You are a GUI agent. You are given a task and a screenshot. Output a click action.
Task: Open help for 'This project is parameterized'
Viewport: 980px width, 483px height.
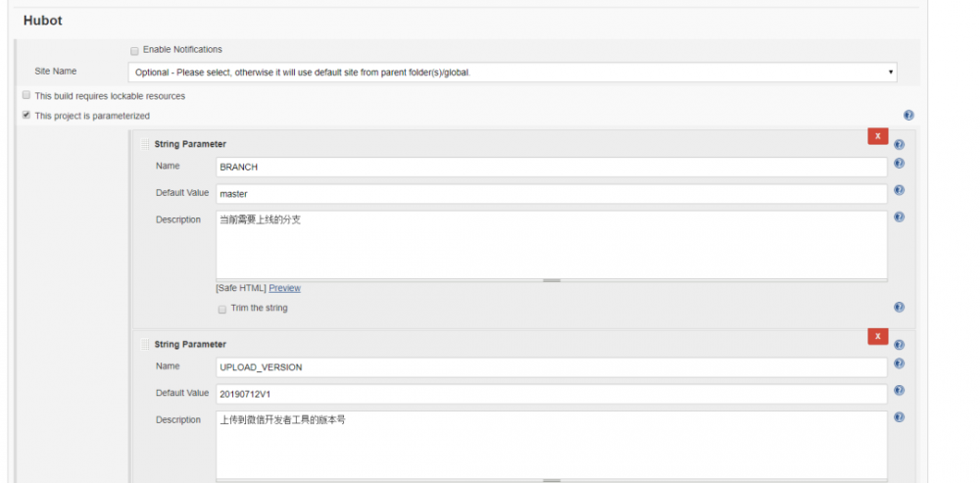point(908,116)
